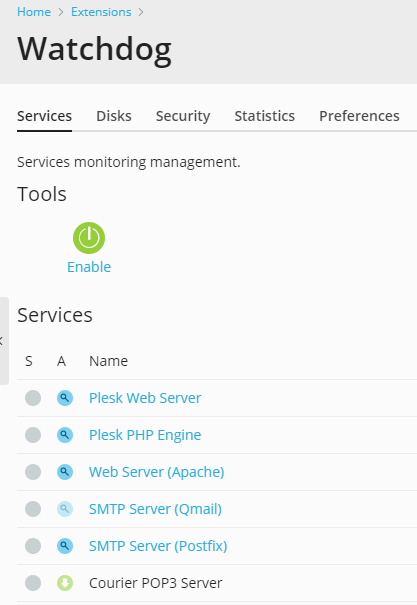
Task: Click grey status circle for Plesk Web Server
Action: [33, 398]
